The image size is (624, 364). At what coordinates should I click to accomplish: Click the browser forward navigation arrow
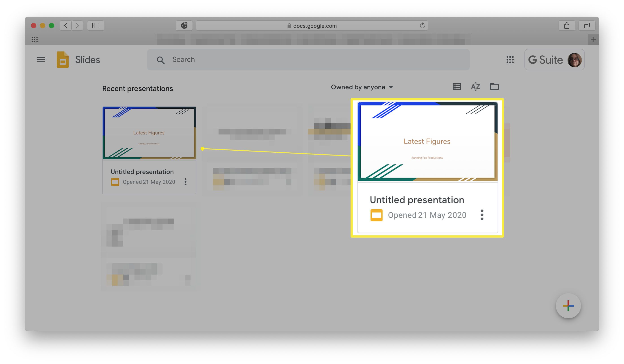coord(77,25)
